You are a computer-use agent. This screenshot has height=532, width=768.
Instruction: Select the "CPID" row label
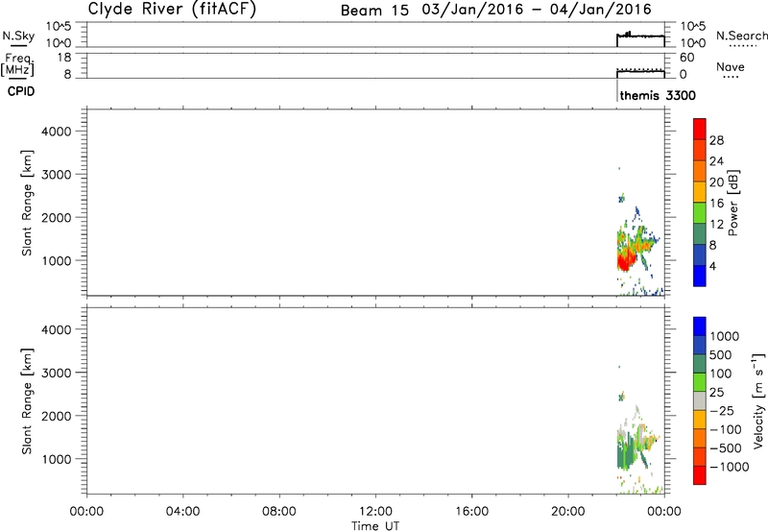click(21, 91)
